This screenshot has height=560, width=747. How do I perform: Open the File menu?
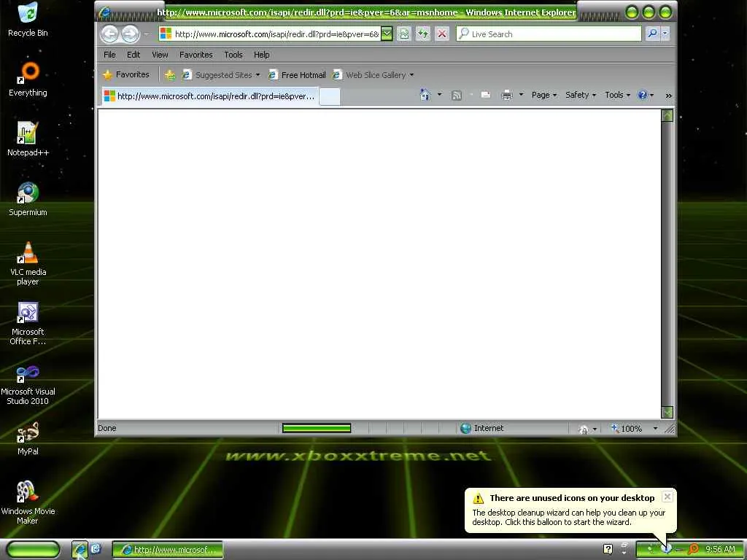109,55
